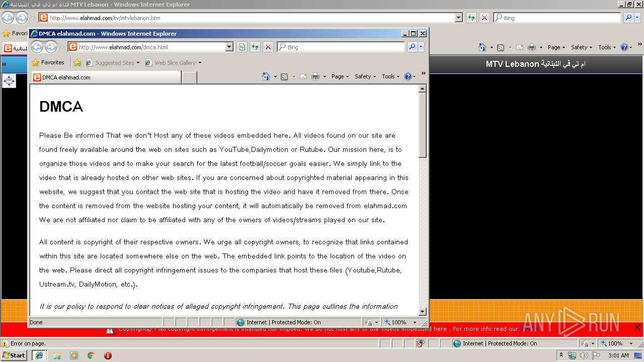
Task: Click popup blocker icon in status bar
Action: pos(421,343)
